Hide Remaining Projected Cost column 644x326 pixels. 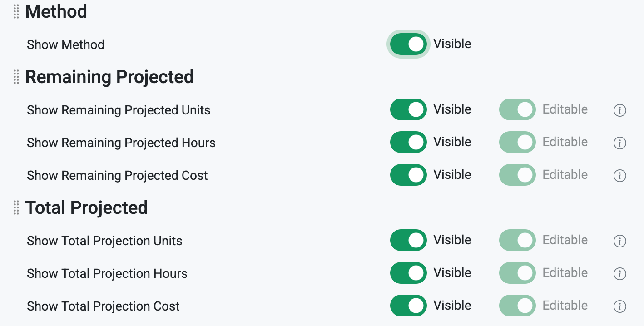(408, 175)
